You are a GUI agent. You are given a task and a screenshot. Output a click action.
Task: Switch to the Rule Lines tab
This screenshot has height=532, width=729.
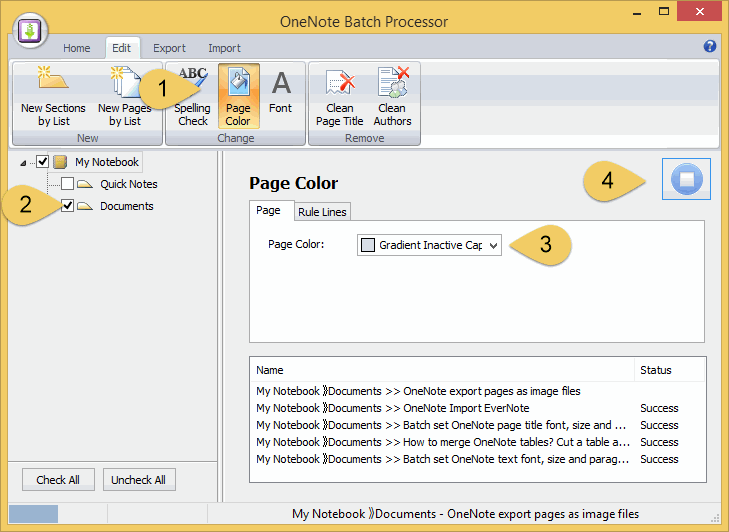[322, 212]
